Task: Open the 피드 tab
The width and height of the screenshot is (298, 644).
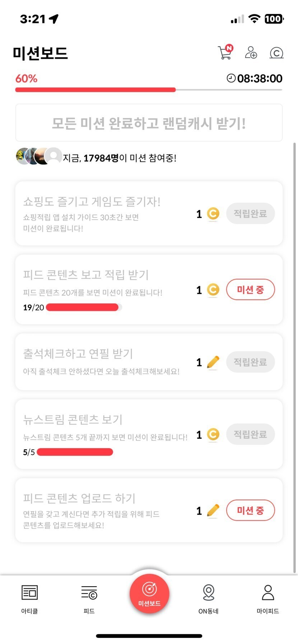Action: (x=89, y=598)
